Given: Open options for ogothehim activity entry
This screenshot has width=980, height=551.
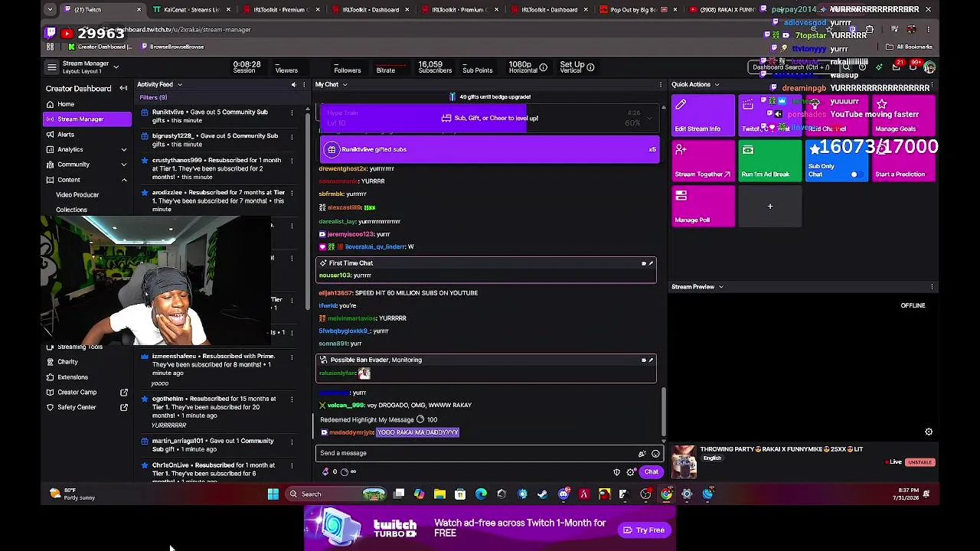Looking at the screenshot, I should point(292,399).
